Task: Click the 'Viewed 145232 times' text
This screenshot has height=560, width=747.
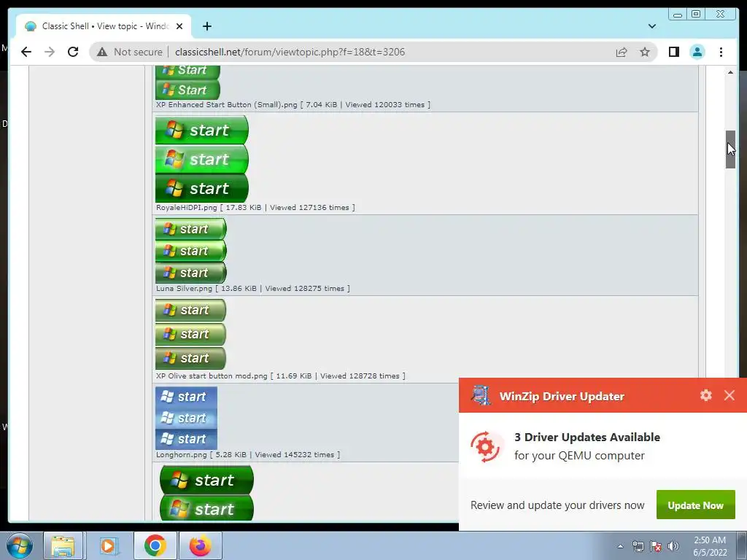Action: click(295, 455)
